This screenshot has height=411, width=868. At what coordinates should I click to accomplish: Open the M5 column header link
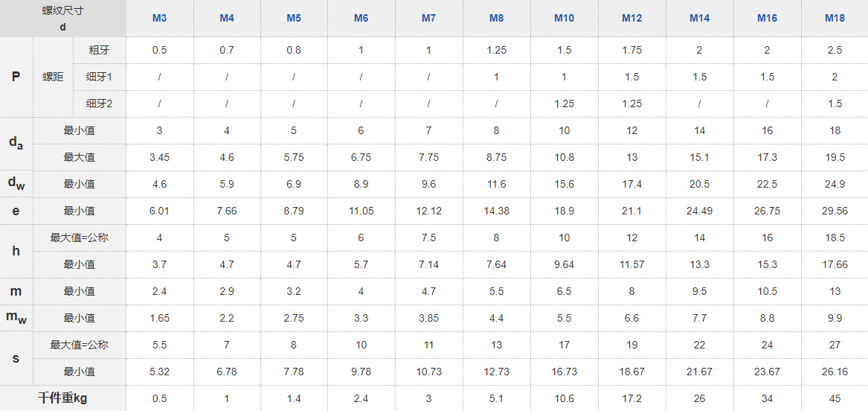[294, 19]
